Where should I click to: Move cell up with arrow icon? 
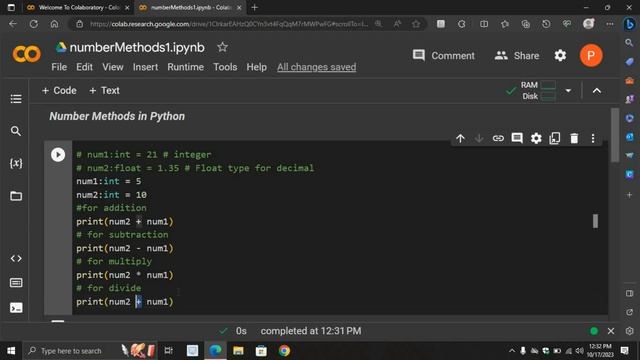click(x=460, y=138)
